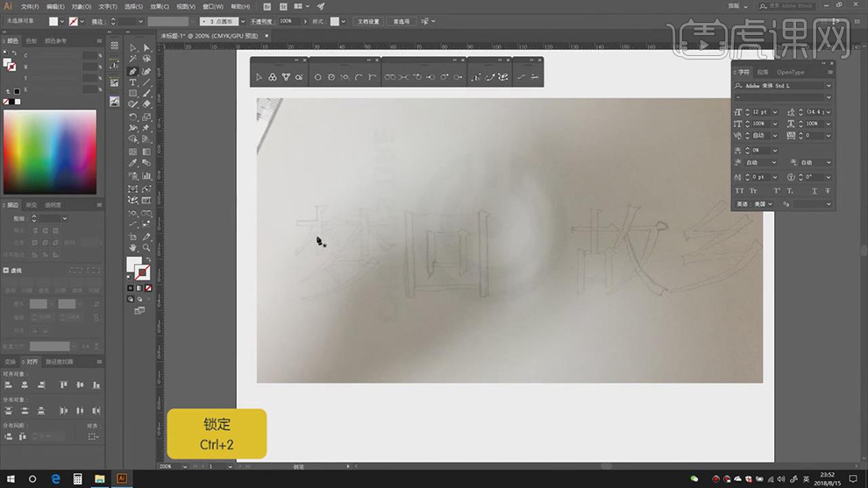Image resolution: width=868 pixels, height=488 pixels.
Task: Open the font family dropdown Adobe 宋体 Std L
Action: [x=829, y=86]
